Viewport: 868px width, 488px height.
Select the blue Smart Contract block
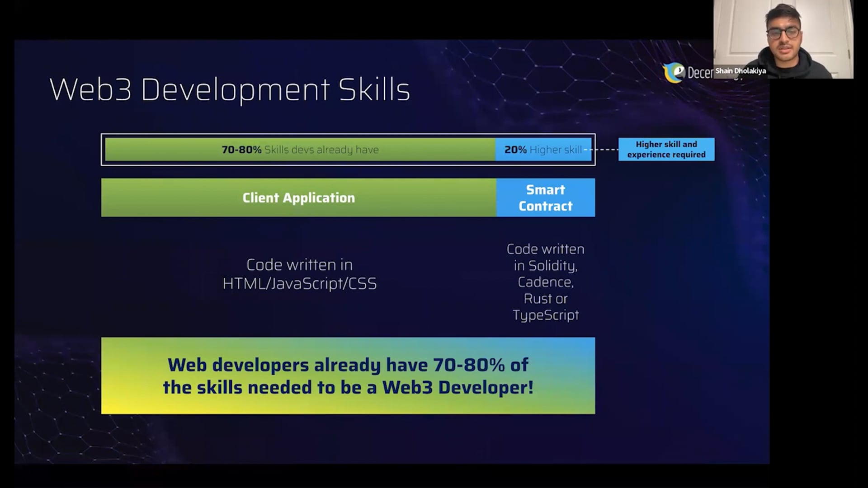(x=545, y=197)
